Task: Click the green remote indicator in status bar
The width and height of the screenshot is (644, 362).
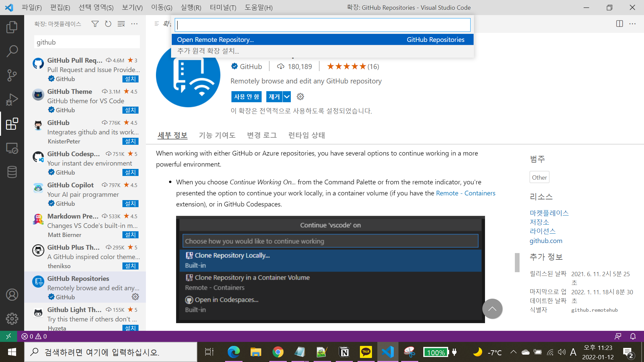Action: [8, 336]
